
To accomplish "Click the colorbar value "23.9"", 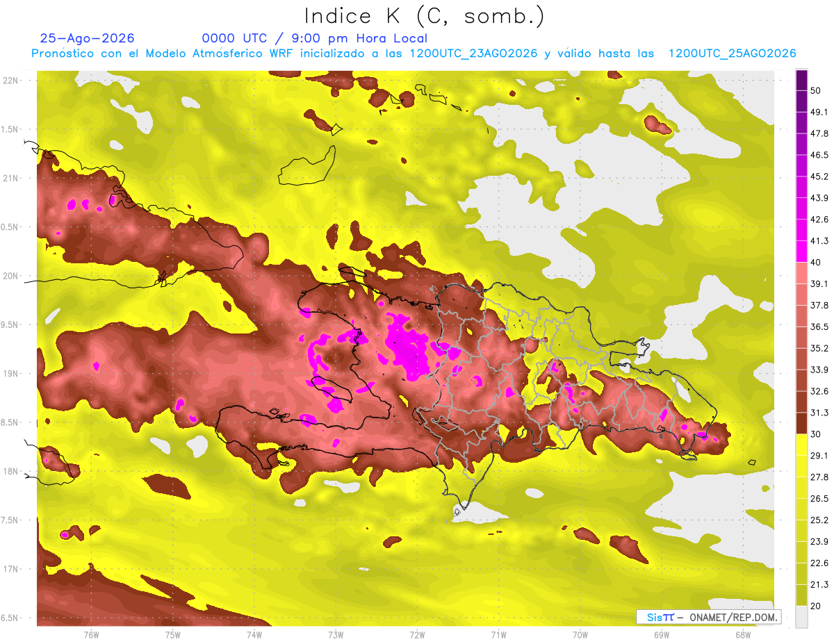I will click(819, 543).
